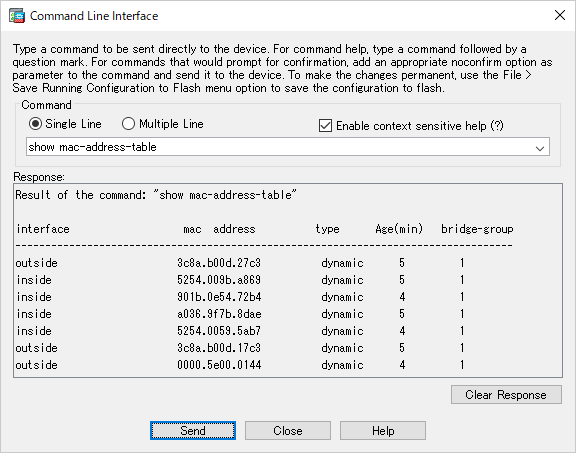Viewport: 576px width, 453px height.
Task: Click the show mac-address-table command field
Action: tap(288, 147)
